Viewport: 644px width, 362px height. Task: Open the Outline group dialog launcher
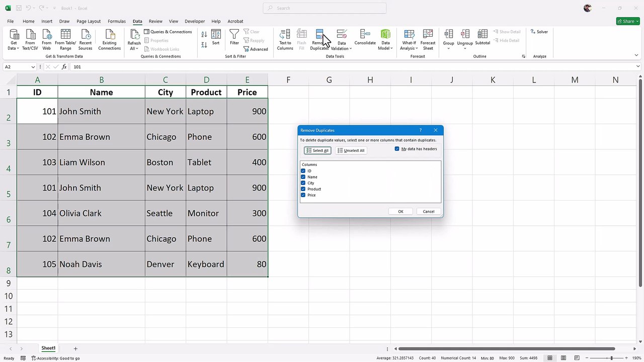pyautogui.click(x=524, y=56)
